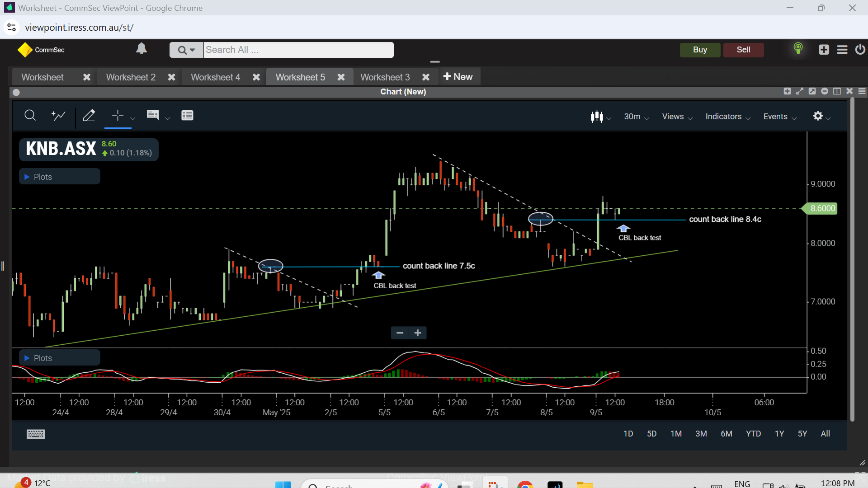Minimize the chart panel with minus icon
This screenshot has width=868, height=488.
coord(825,91)
